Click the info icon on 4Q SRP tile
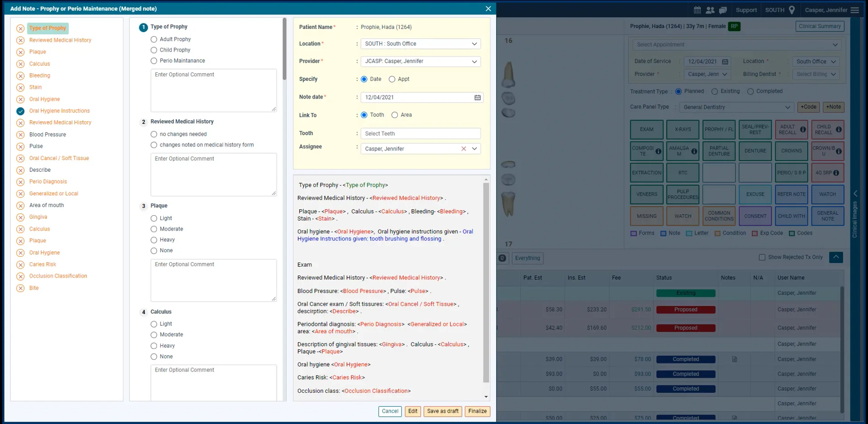The height and width of the screenshot is (424, 868). pyautogui.click(x=836, y=173)
